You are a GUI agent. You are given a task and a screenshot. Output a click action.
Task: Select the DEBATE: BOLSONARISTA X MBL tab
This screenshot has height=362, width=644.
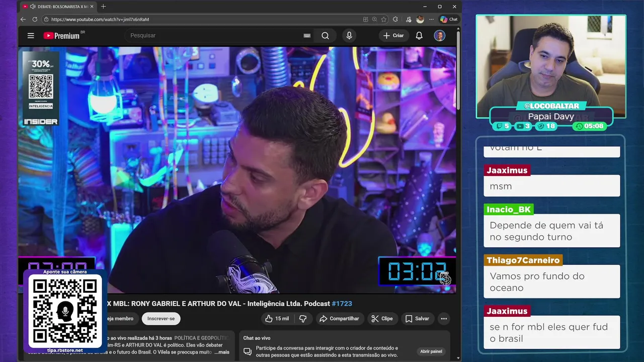(x=58, y=7)
